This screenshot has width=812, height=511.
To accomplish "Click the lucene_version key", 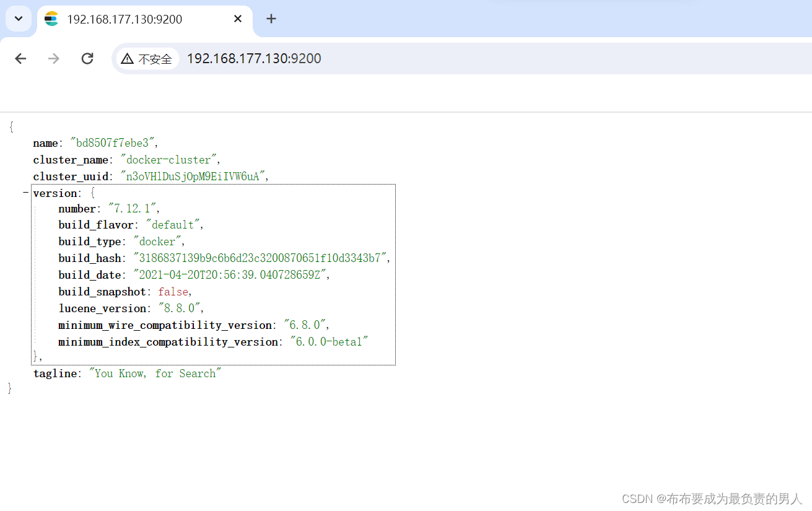I will (102, 308).
